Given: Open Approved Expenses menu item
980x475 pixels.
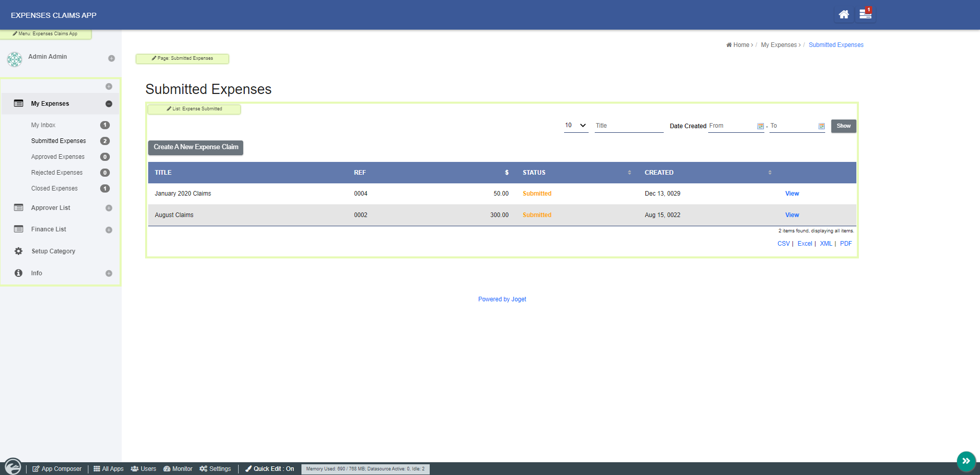Looking at the screenshot, I should (x=58, y=157).
